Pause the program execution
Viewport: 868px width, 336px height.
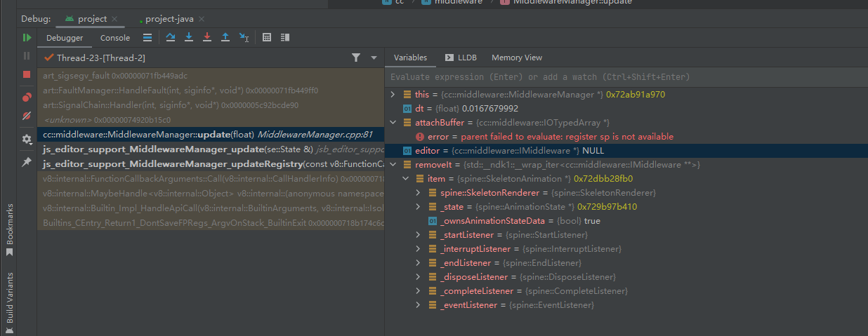[27, 55]
